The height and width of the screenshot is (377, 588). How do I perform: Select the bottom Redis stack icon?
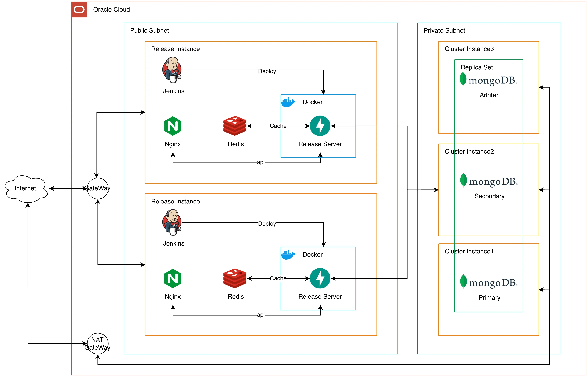pyautogui.click(x=235, y=278)
